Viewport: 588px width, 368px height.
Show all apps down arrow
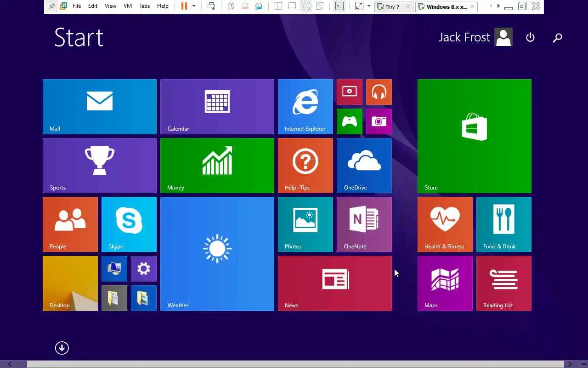pos(62,348)
